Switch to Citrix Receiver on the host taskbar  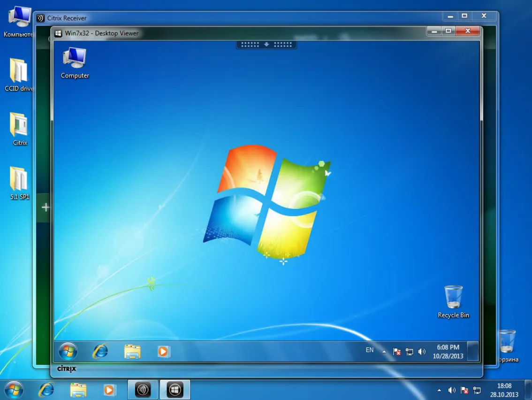pyautogui.click(x=143, y=390)
